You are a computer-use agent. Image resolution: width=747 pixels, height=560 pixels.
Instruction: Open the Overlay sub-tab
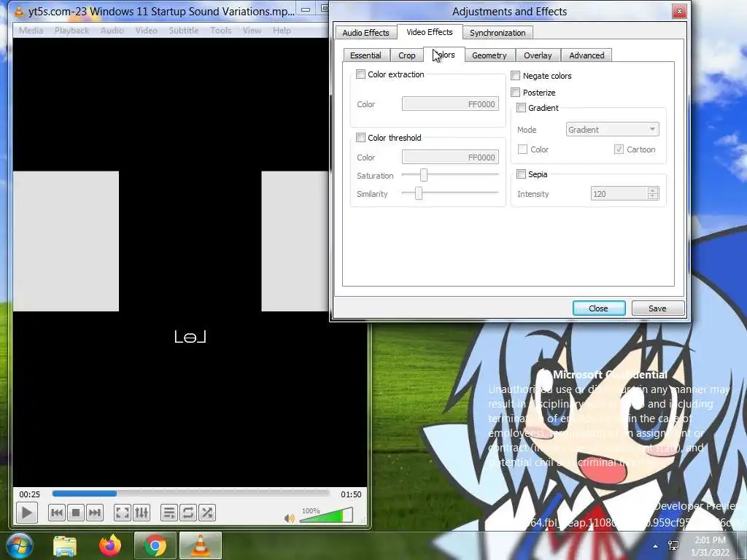click(538, 55)
